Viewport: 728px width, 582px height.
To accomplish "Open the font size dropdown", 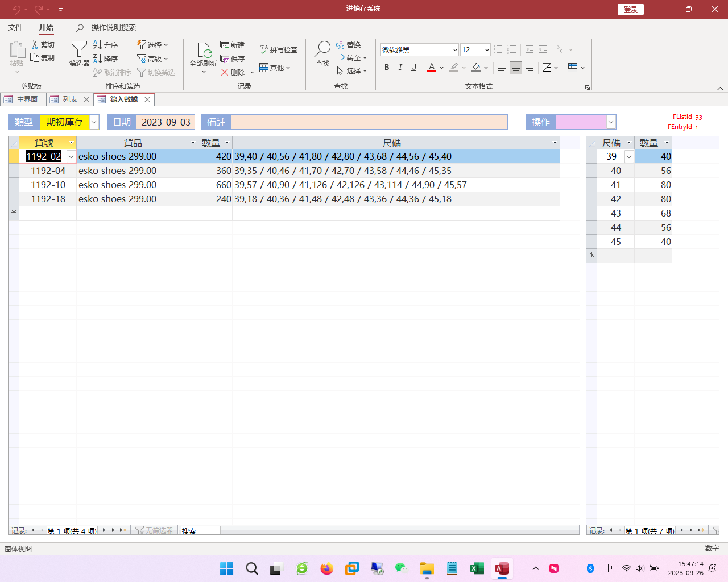I will point(487,50).
